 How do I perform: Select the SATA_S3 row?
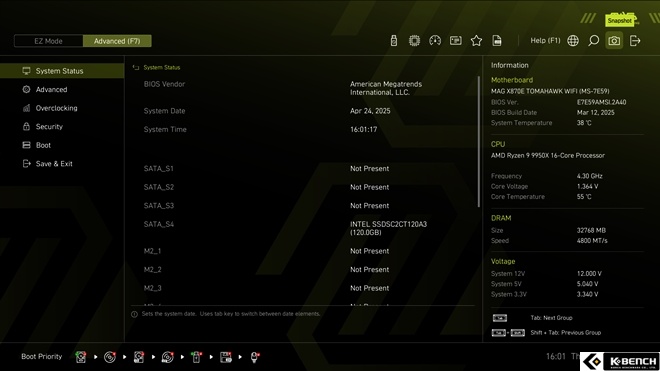pyautogui.click(x=303, y=206)
